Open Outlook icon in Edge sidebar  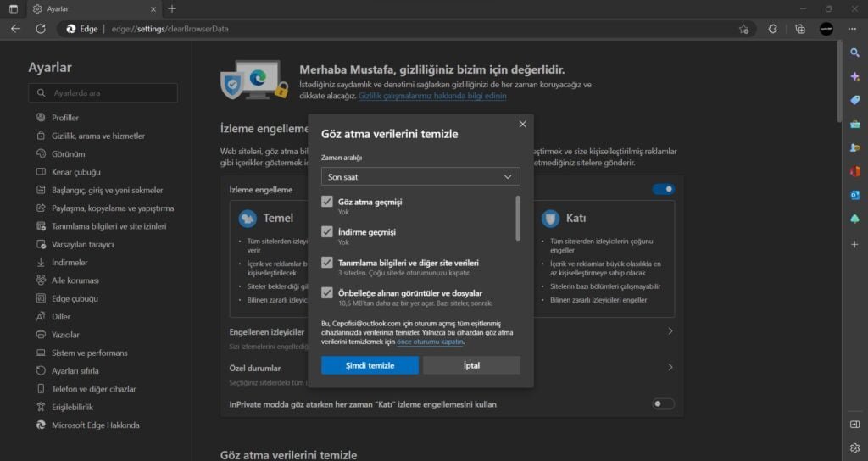point(854,195)
